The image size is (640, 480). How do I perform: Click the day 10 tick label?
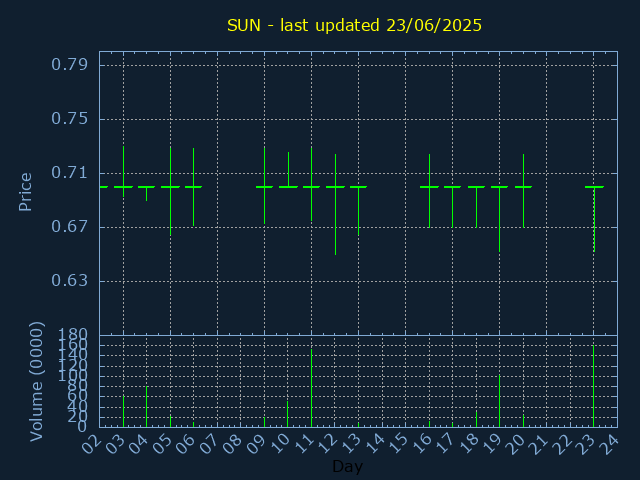coord(280,444)
